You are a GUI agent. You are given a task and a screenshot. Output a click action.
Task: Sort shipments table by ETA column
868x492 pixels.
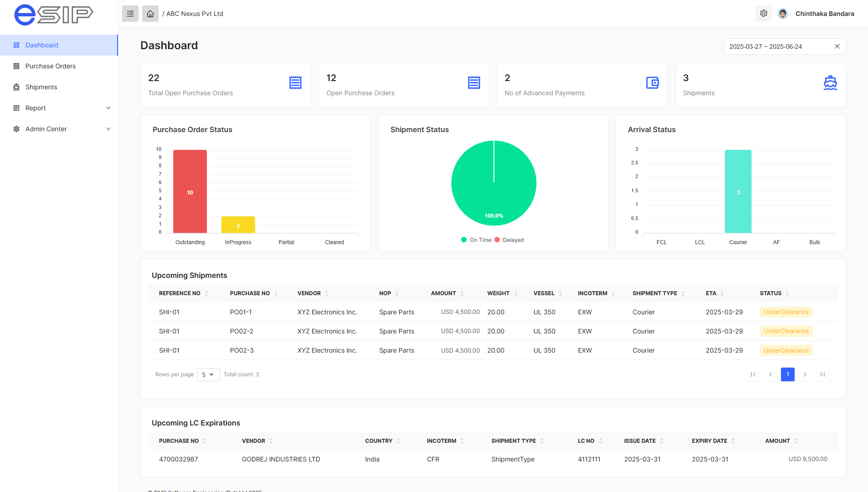[x=722, y=293]
